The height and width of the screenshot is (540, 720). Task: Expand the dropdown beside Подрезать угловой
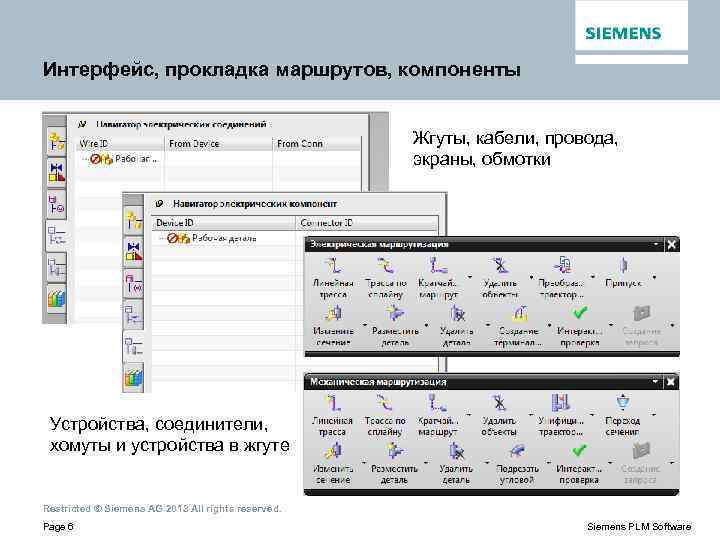(x=548, y=463)
